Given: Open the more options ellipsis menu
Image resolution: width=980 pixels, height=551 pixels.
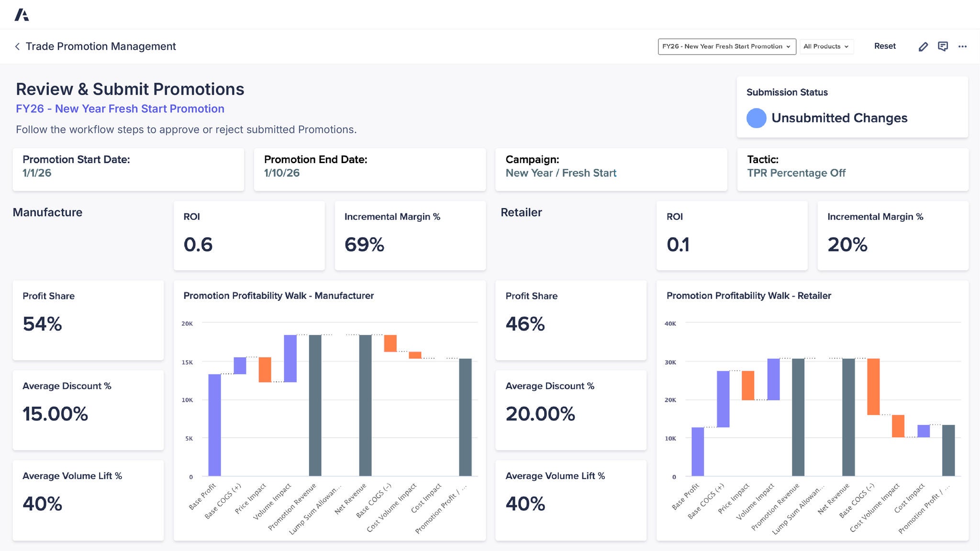Looking at the screenshot, I should point(963,46).
